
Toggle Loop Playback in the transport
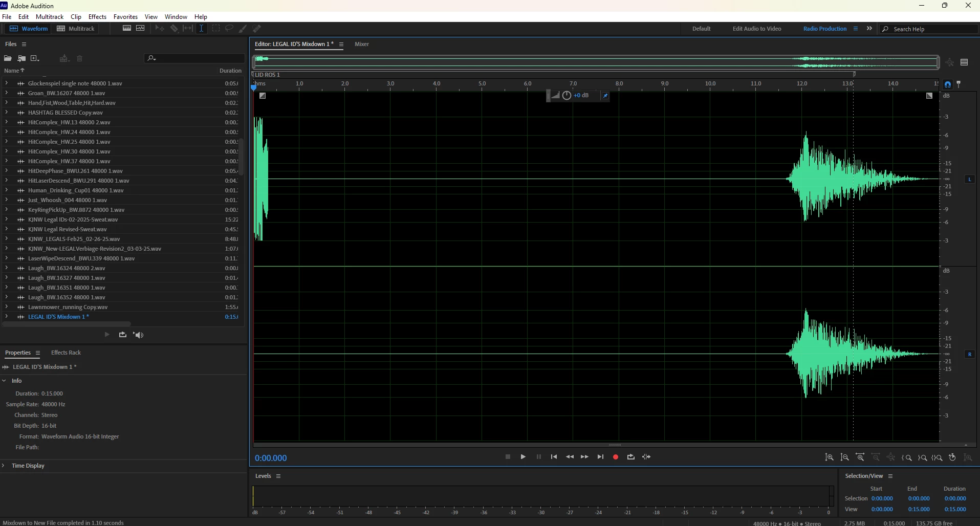[631, 457]
